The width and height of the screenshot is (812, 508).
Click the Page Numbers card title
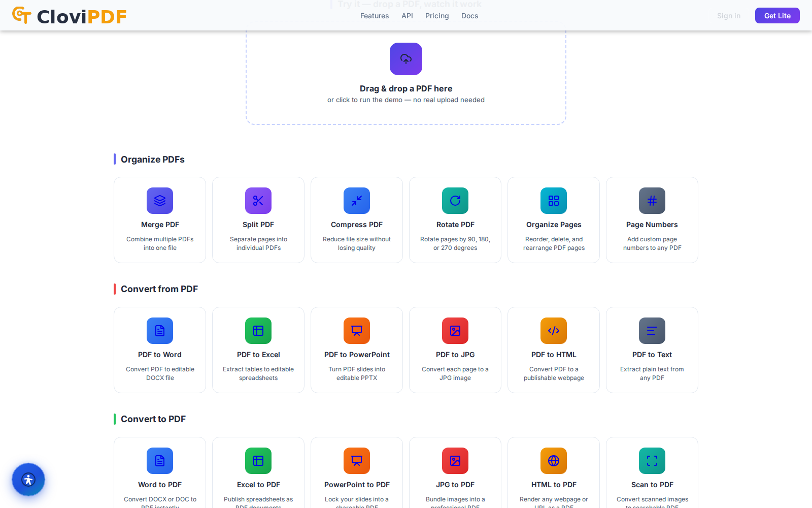coord(652,225)
